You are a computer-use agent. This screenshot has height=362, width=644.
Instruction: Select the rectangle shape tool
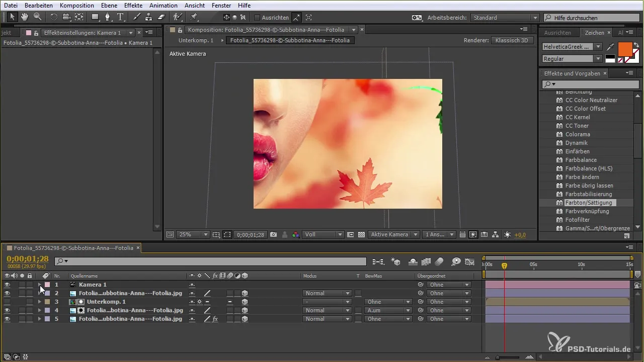tap(95, 17)
